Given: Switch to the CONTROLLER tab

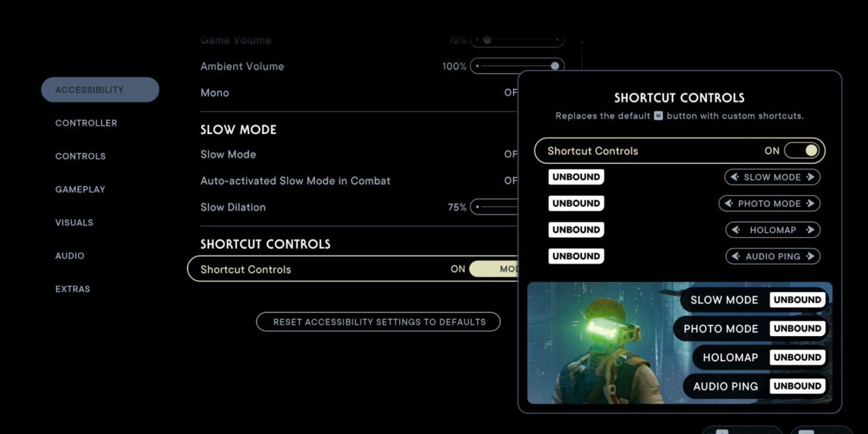Looking at the screenshot, I should click(85, 123).
